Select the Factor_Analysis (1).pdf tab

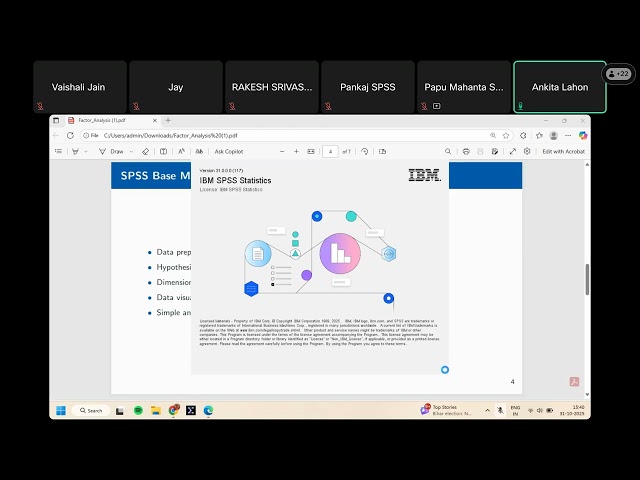[x=112, y=120]
